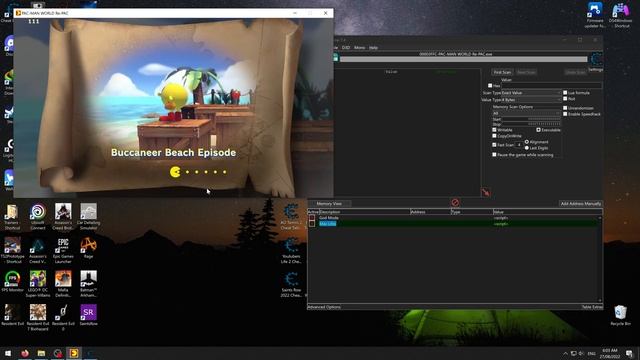
Task: Open Advanced Options
Action: 324,307
